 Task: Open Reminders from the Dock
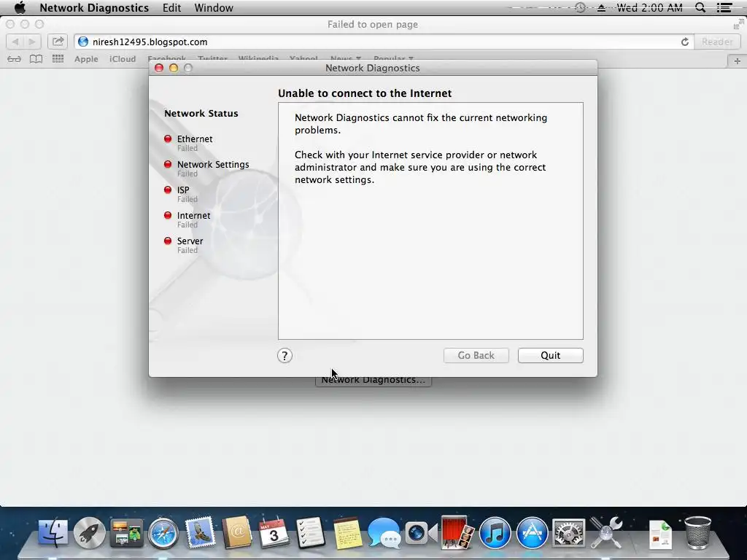click(310, 532)
